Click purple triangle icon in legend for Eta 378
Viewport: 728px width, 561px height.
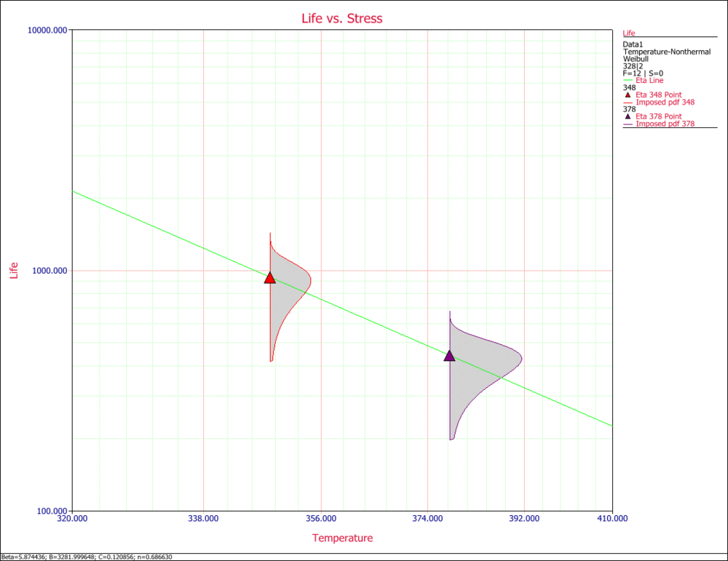click(x=628, y=116)
